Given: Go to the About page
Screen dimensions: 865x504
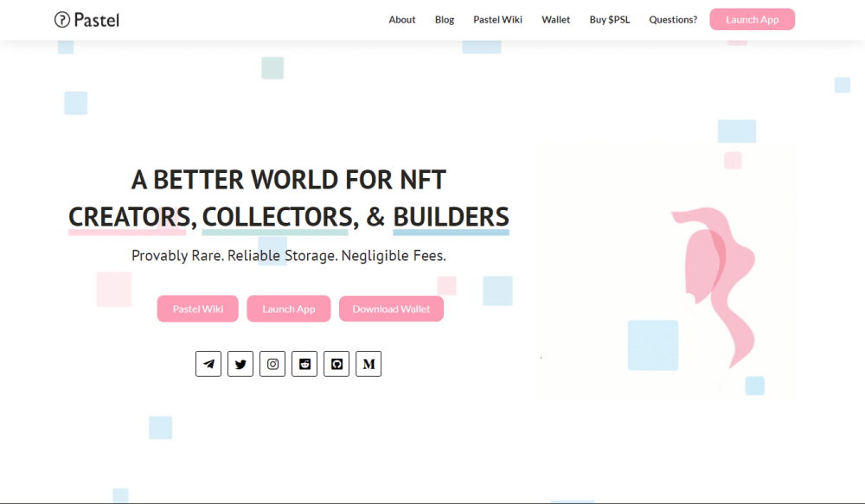Looking at the screenshot, I should pos(401,20).
